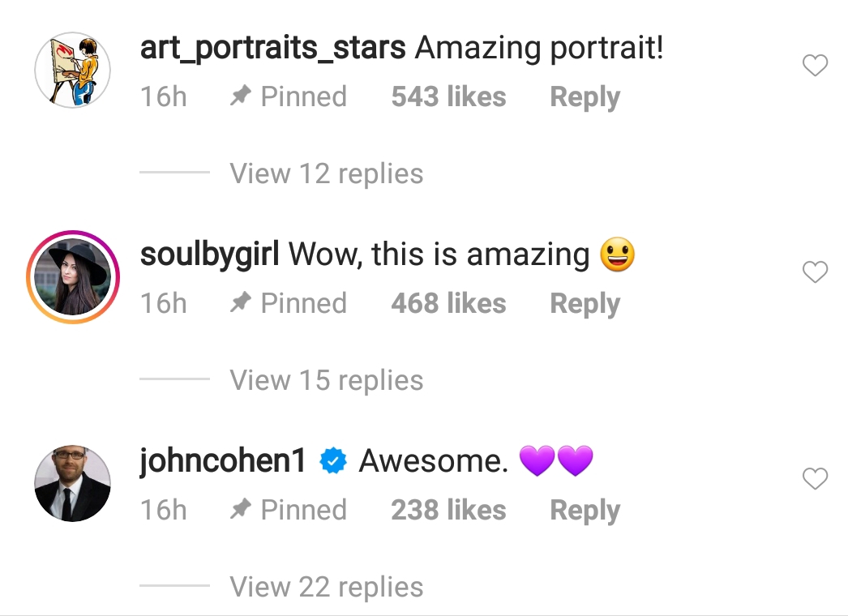Click the pin icon on soulbygirl's comment
The height and width of the screenshot is (616, 848).
coord(239,303)
